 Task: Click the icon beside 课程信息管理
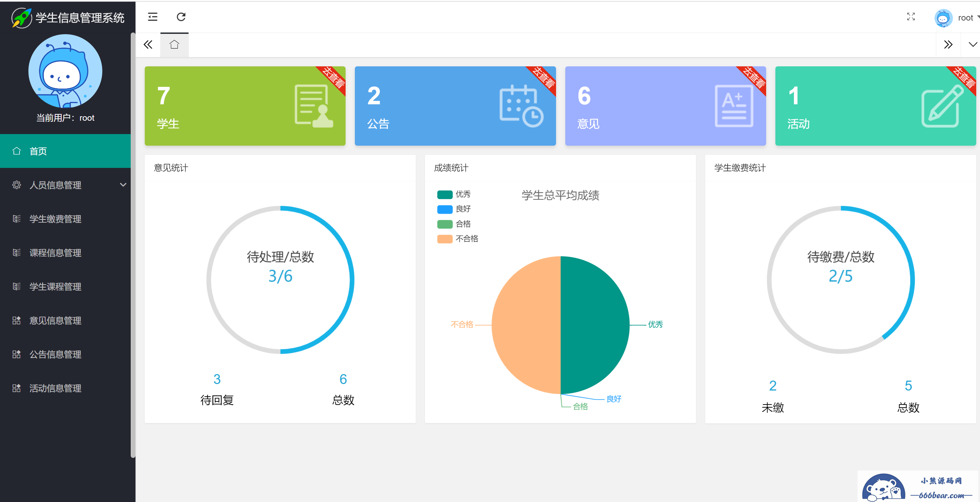click(x=16, y=252)
